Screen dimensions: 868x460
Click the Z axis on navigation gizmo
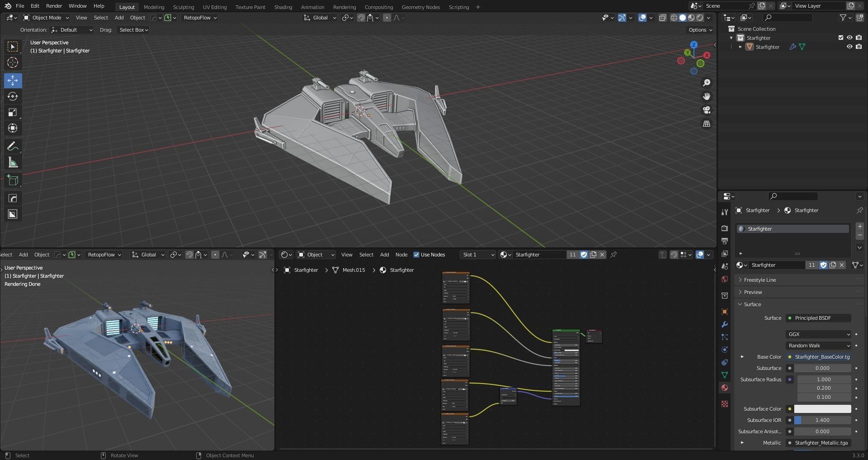(x=693, y=45)
